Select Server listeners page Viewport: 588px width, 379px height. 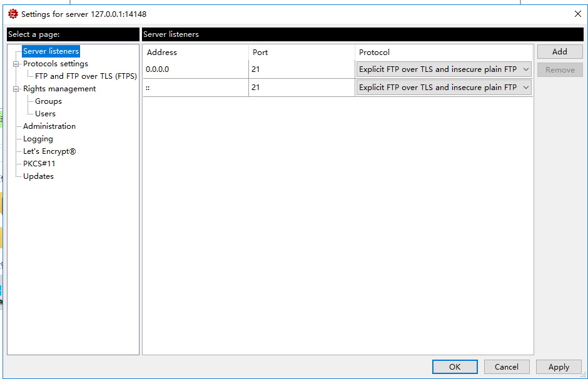(51, 51)
